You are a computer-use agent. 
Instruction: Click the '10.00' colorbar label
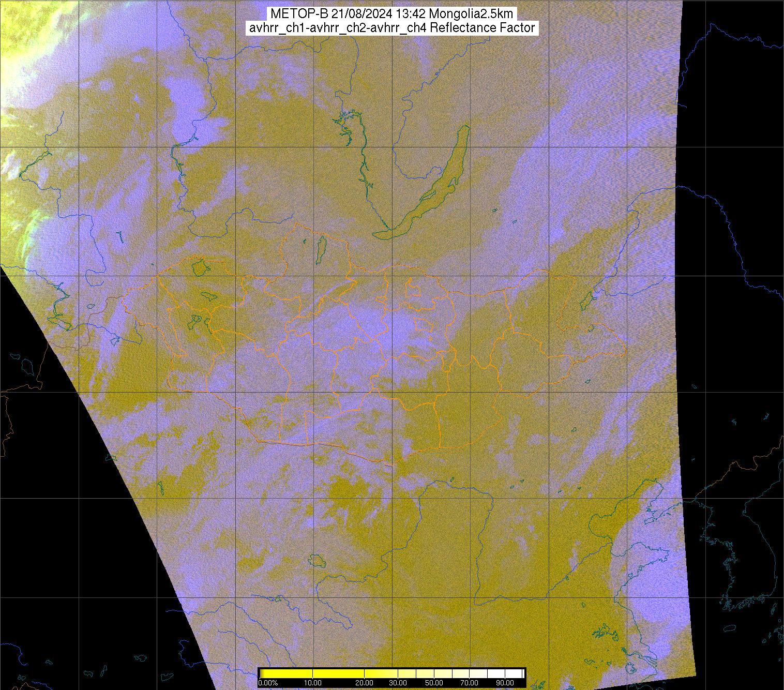(313, 683)
